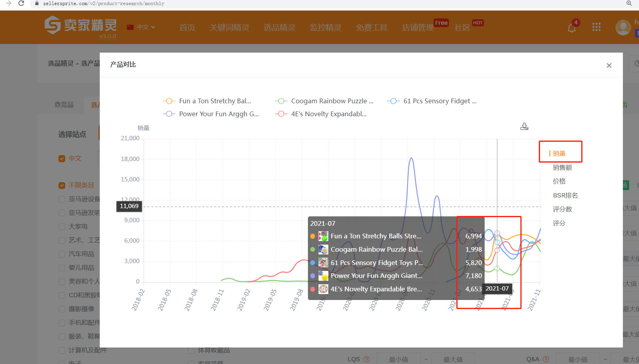
Task: Close the 产品对比 dialog
Action: coord(609,66)
